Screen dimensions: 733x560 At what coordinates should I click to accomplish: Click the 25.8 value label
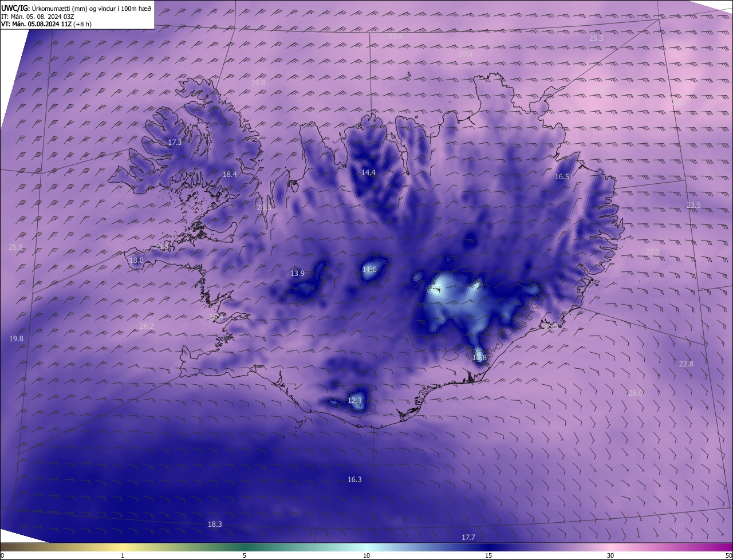click(x=162, y=246)
